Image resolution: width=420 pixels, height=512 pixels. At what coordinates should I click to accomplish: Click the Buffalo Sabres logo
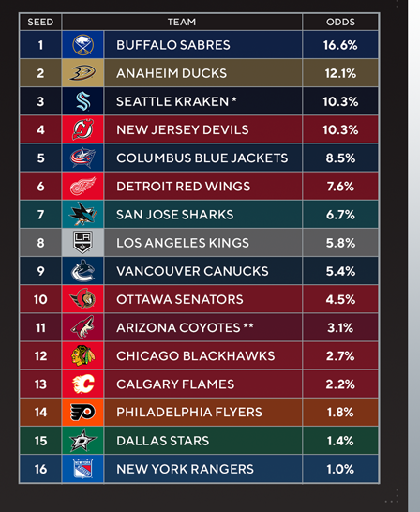point(82,45)
